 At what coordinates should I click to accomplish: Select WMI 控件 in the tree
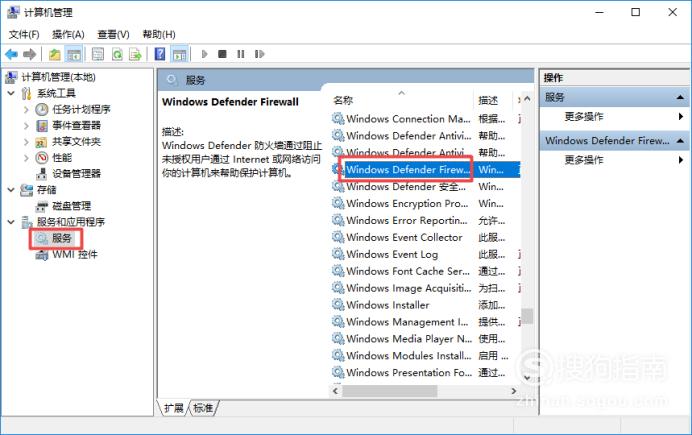(75, 255)
